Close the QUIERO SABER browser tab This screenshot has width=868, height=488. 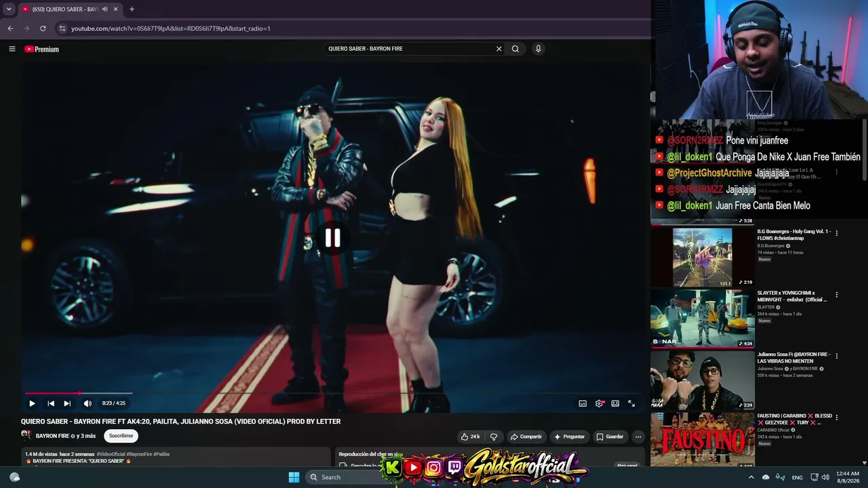(115, 9)
